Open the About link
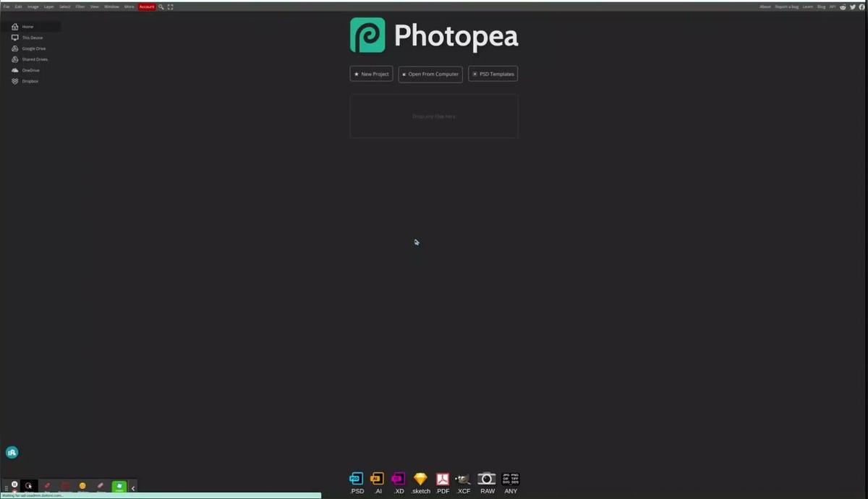Viewport: 868px width, 499px height. 765,7
